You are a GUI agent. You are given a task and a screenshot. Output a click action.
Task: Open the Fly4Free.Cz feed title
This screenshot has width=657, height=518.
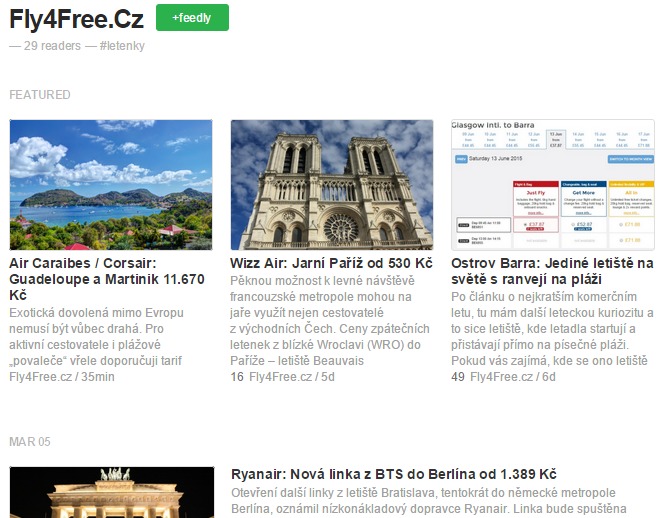coord(76,19)
